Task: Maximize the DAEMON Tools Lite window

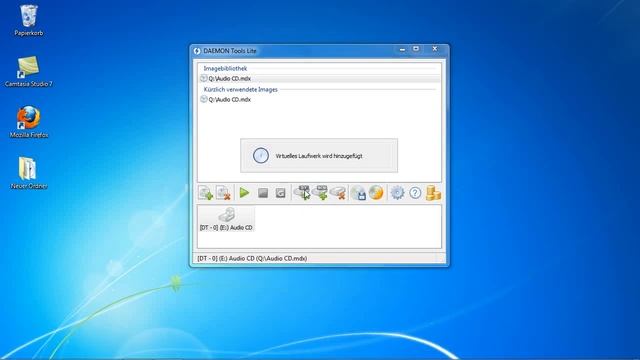Action: pyautogui.click(x=416, y=49)
